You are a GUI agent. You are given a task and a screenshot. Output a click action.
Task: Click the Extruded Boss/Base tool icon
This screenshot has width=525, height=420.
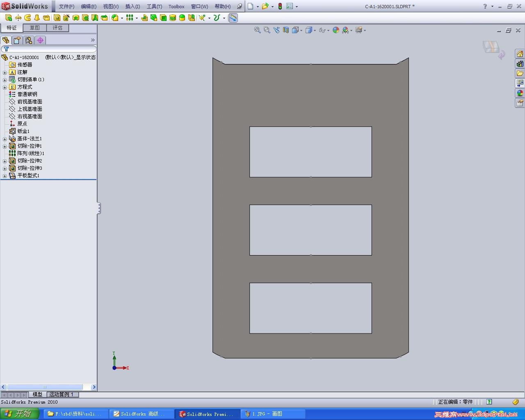point(9,18)
